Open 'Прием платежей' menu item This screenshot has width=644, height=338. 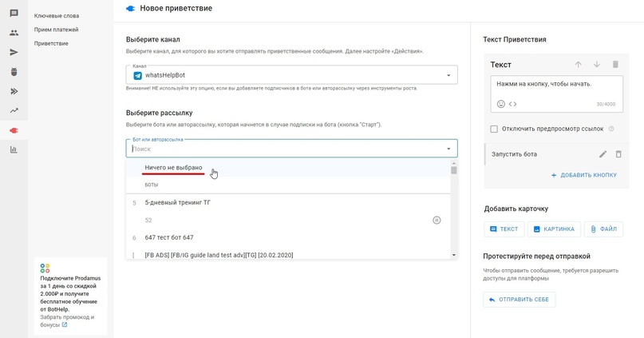(57, 30)
